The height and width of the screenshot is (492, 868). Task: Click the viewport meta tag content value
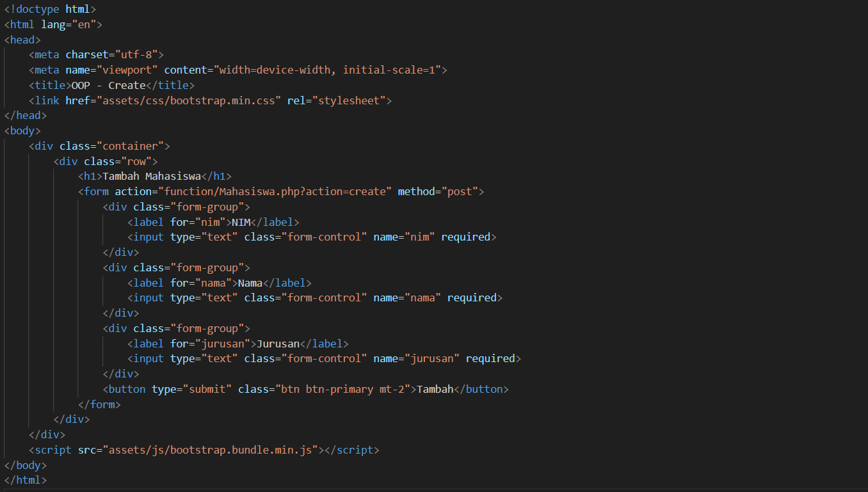[331, 70]
